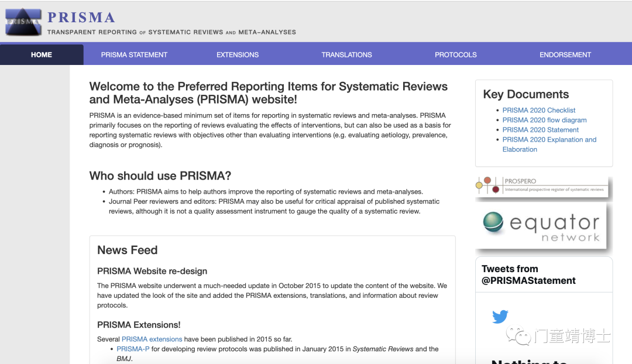Open the PRISMA 2020 Checklist link
This screenshot has width=632, height=364.
[x=538, y=110]
